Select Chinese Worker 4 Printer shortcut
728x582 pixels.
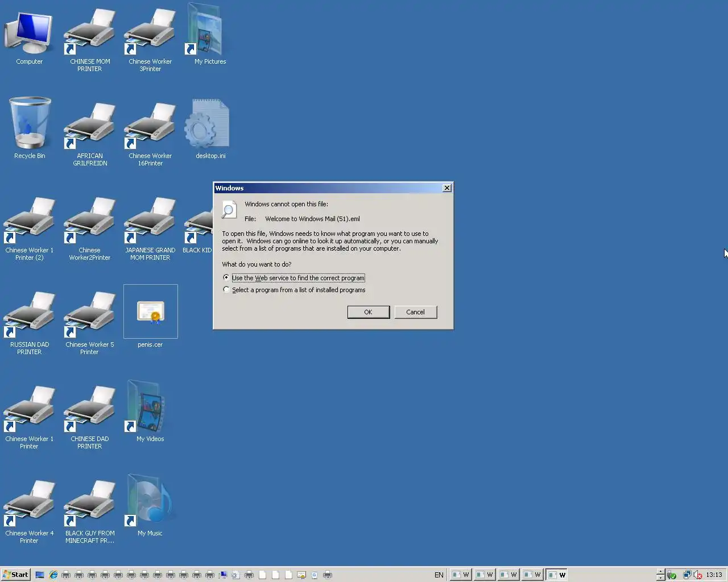[x=30, y=512]
